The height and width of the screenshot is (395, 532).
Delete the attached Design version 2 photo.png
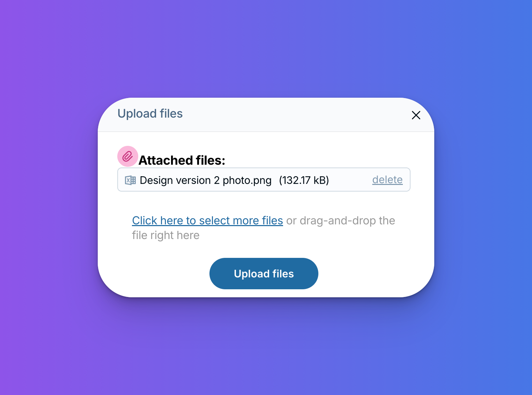387,180
